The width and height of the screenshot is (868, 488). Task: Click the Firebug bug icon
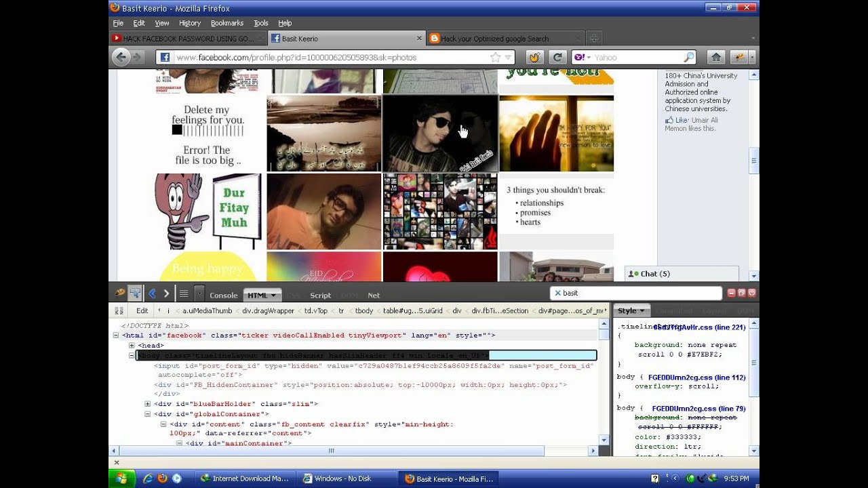(x=120, y=293)
